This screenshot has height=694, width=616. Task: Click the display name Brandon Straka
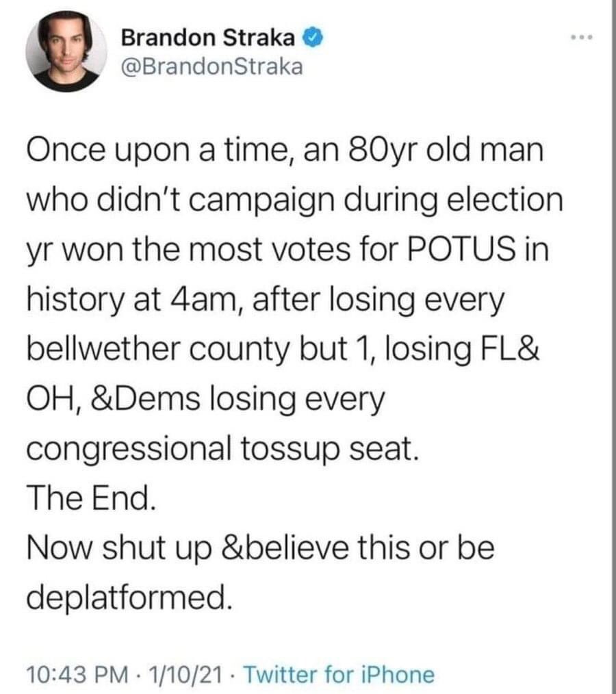pos(209,39)
